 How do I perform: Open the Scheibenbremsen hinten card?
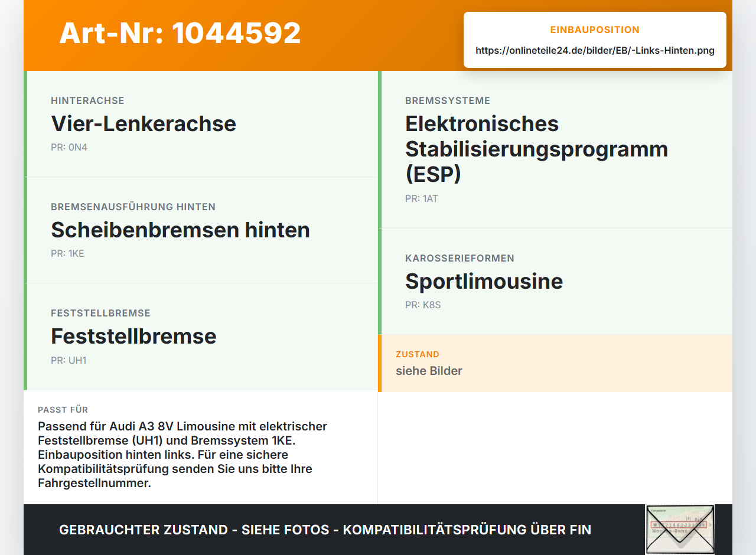(201, 230)
